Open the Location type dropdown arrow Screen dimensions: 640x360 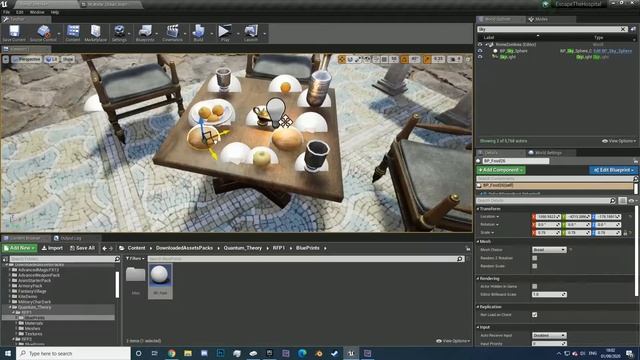498,217
